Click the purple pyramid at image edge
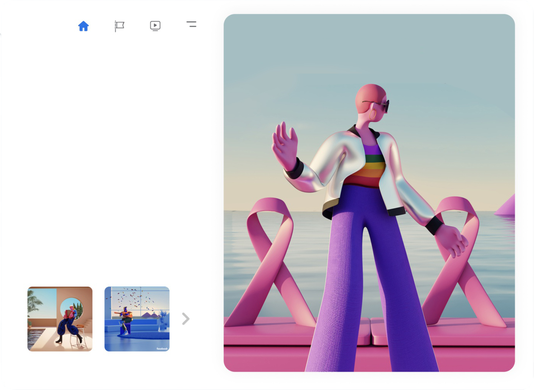This screenshot has height=392, width=535. (505, 205)
